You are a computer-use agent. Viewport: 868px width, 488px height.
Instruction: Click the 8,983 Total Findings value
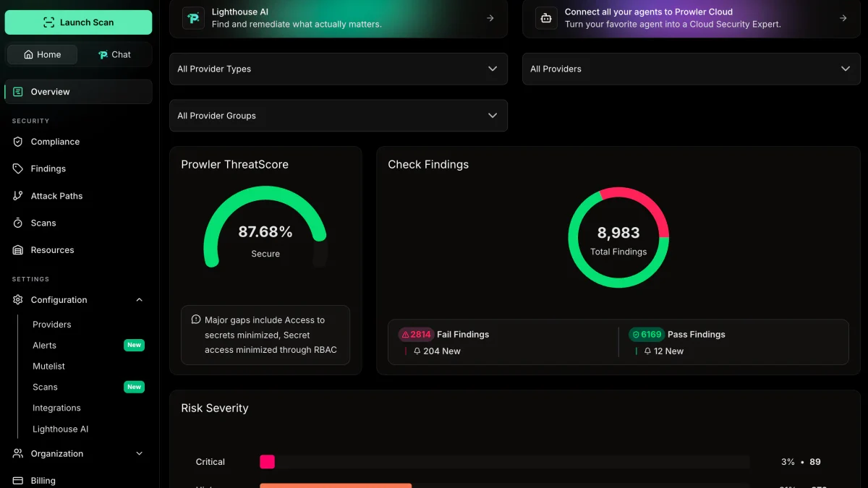click(x=618, y=233)
